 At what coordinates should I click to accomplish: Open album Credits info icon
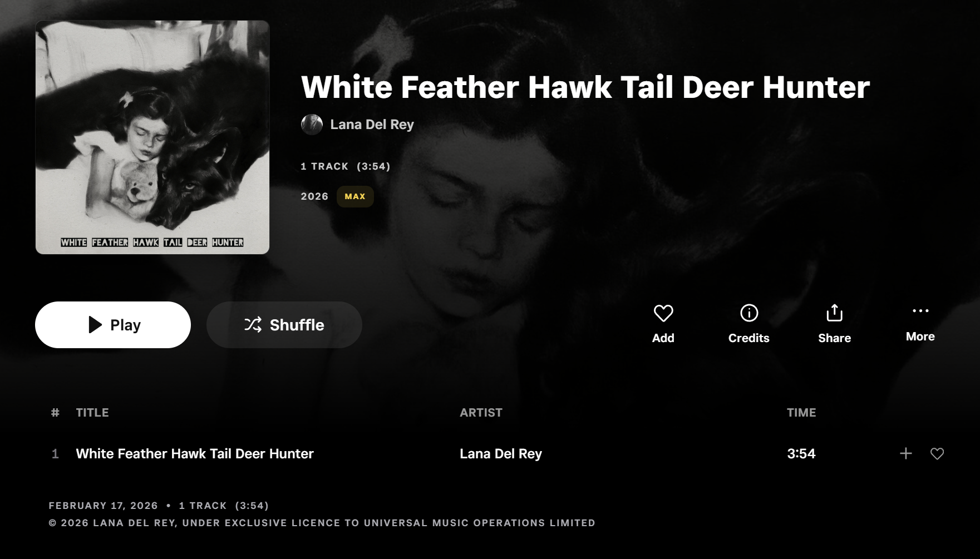(749, 313)
